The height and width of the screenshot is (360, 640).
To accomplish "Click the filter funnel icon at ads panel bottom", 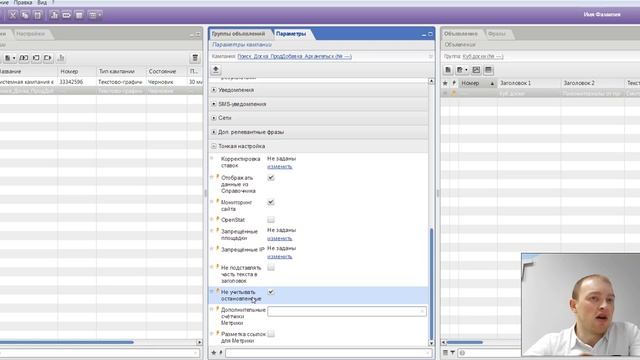I will pos(453,353).
